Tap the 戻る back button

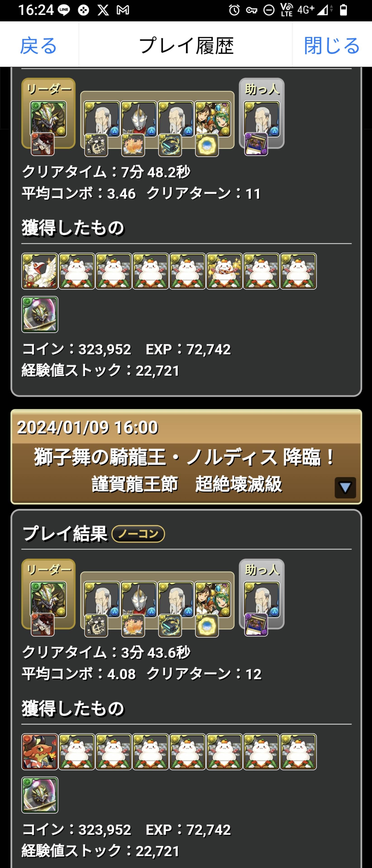[38, 45]
